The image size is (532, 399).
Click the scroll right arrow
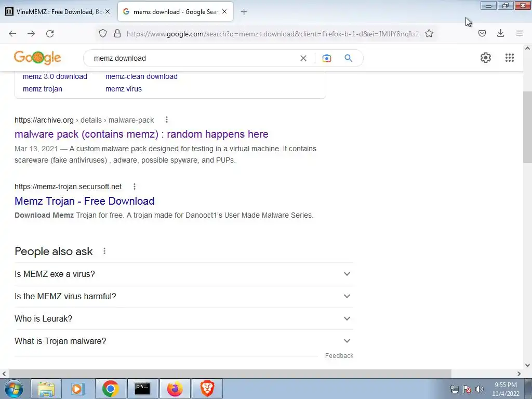pyautogui.click(x=519, y=374)
